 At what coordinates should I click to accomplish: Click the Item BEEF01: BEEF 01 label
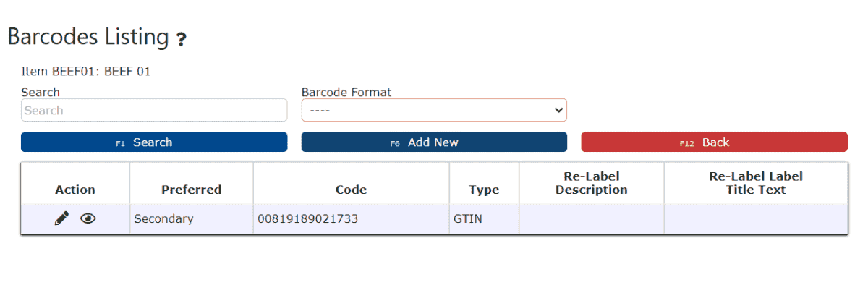86,71
